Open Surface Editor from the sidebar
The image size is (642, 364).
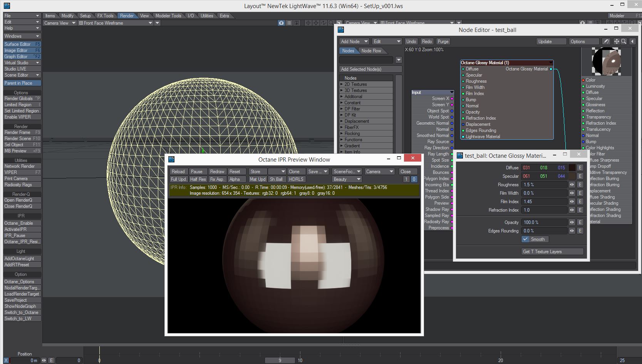pos(22,44)
